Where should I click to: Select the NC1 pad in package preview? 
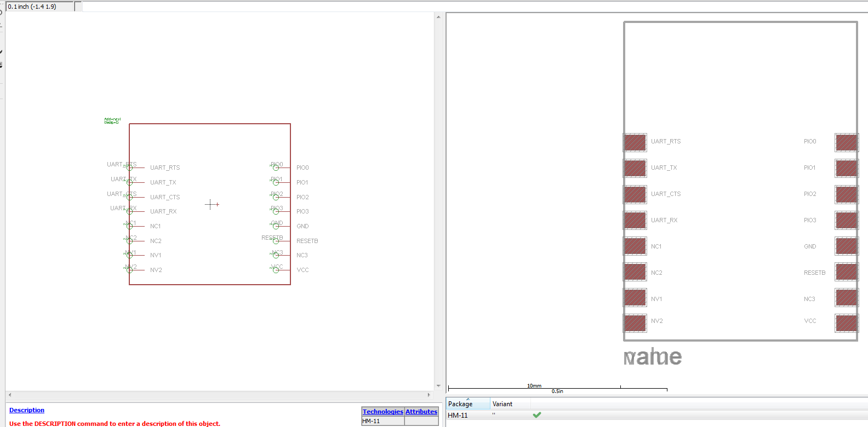pyautogui.click(x=635, y=246)
